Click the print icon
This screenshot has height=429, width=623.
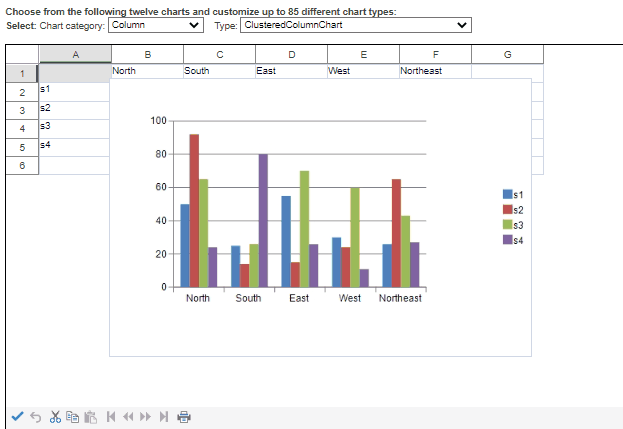(x=183, y=416)
